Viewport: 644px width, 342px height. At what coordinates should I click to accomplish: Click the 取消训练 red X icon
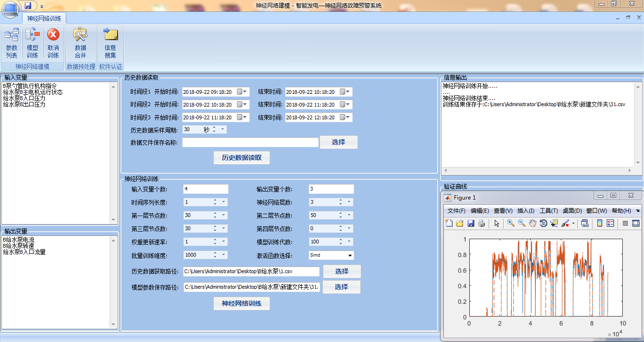[53, 34]
